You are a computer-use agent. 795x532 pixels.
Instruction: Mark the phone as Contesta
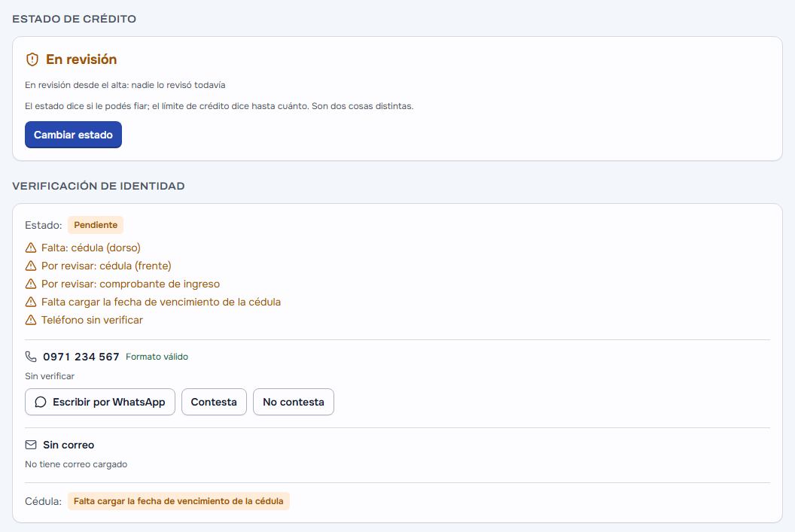(214, 402)
